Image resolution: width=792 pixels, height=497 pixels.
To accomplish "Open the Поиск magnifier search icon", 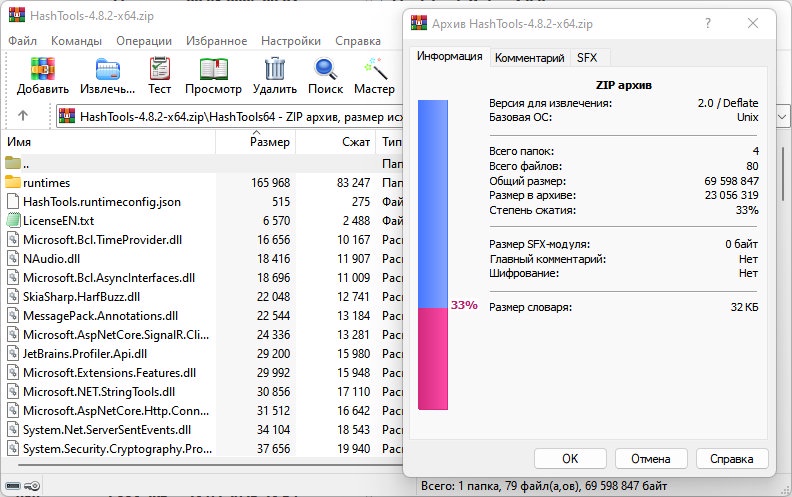I will (325, 69).
